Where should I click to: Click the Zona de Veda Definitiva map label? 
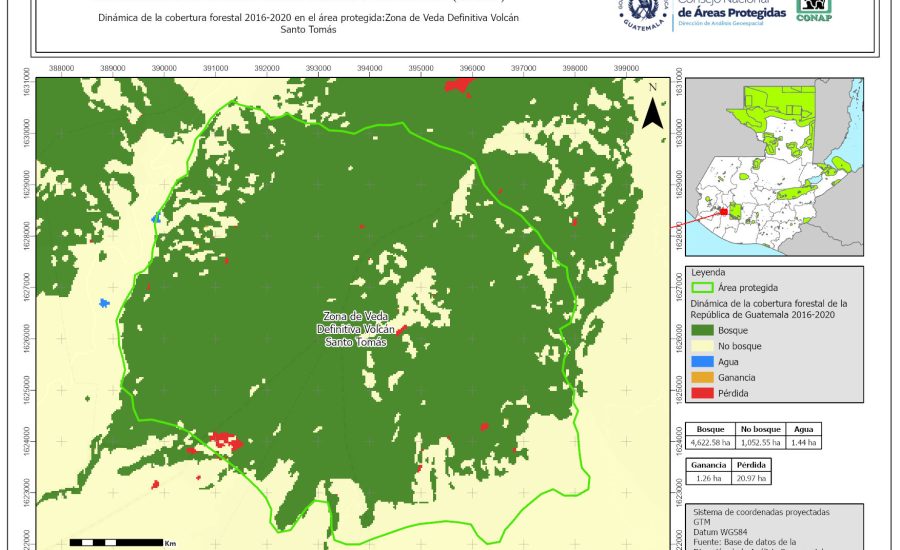tap(349, 329)
